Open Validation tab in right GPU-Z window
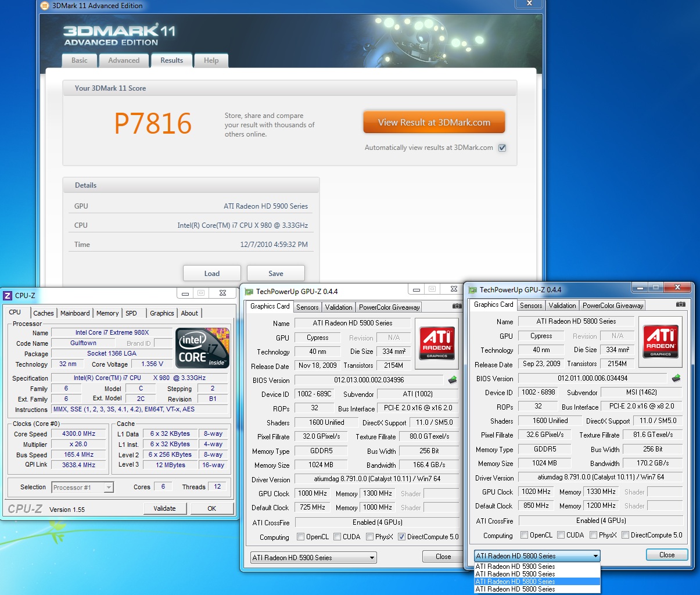The width and height of the screenshot is (700, 595). [562, 306]
